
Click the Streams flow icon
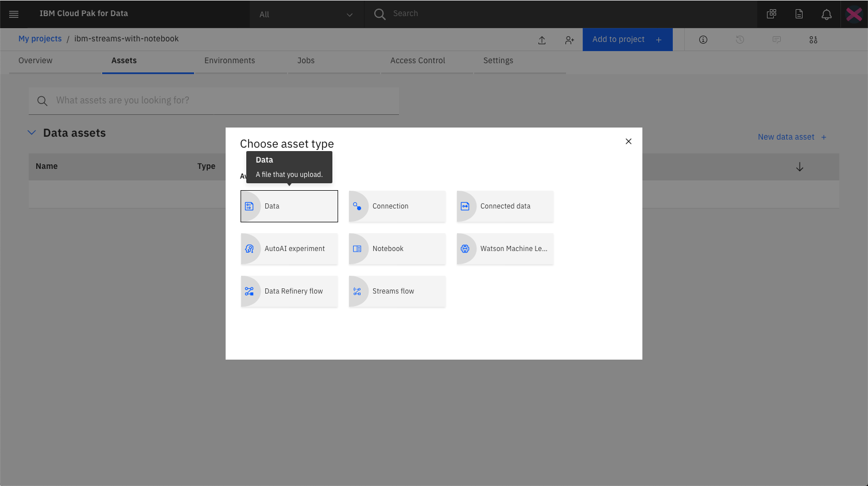pyautogui.click(x=357, y=291)
